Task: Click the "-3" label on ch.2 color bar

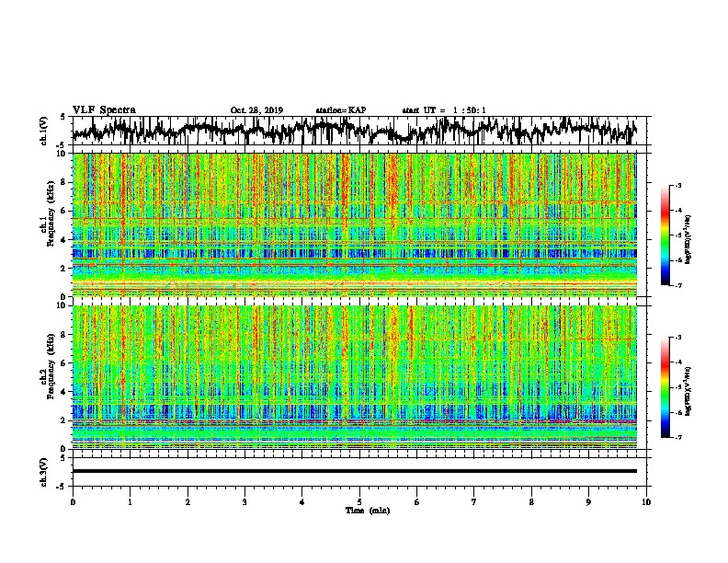Action: pyautogui.click(x=678, y=338)
